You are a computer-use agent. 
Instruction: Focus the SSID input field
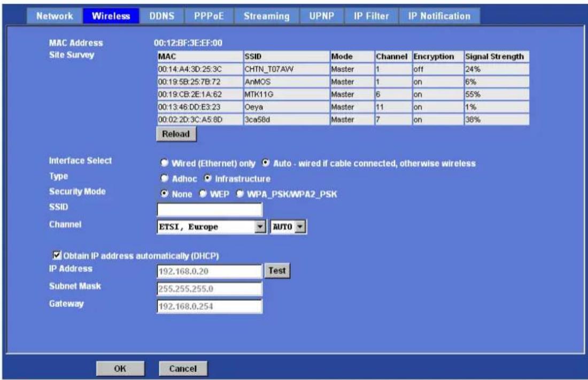click(210, 209)
